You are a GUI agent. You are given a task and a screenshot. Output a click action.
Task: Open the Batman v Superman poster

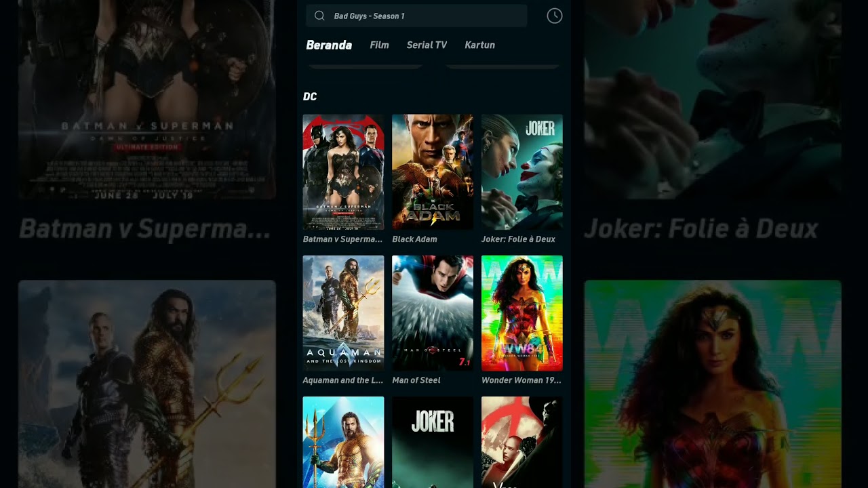(x=343, y=172)
